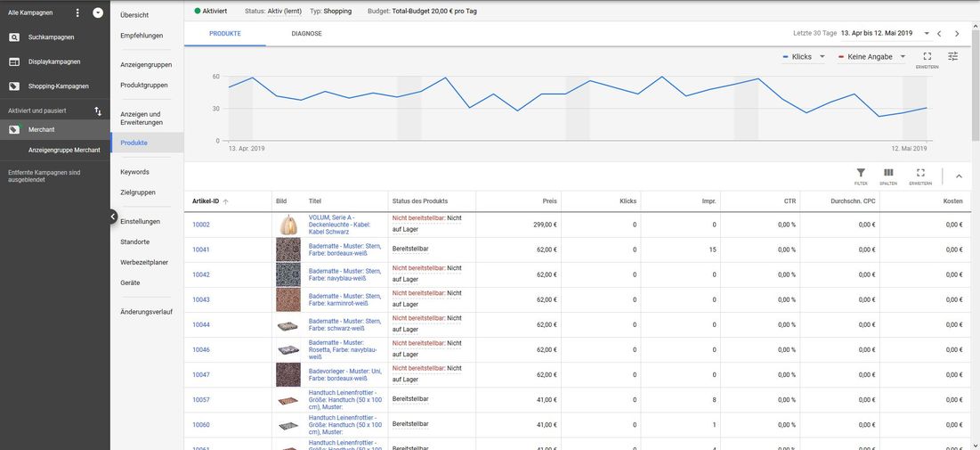Open the table Filter icon
Viewport: 980px width, 450px height.
tap(861, 173)
